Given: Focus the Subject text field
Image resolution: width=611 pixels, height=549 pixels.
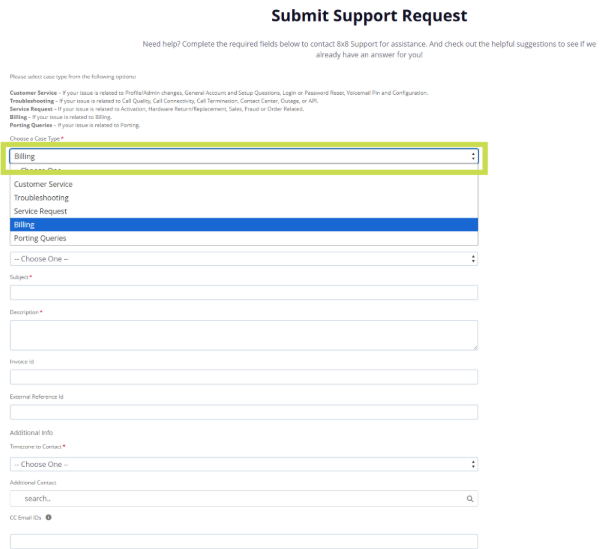Looking at the screenshot, I should pos(243,293).
